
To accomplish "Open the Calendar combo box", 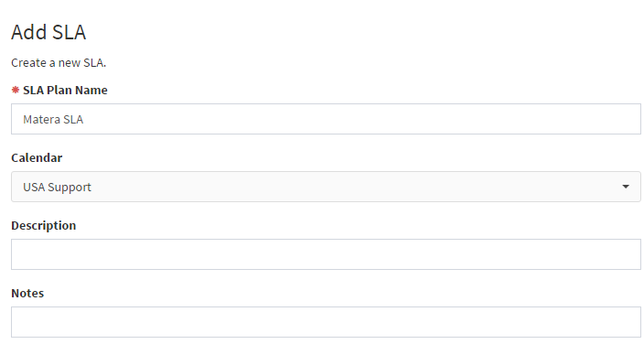I will coord(326,187).
